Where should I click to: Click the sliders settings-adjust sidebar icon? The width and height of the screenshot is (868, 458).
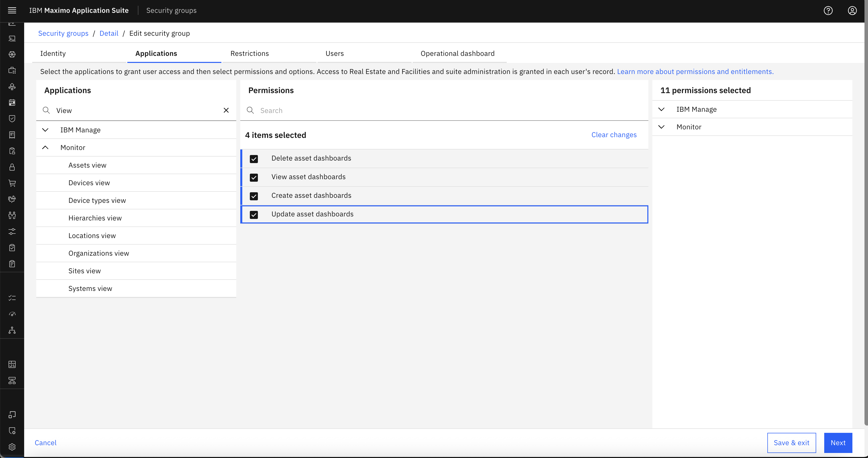pyautogui.click(x=12, y=232)
